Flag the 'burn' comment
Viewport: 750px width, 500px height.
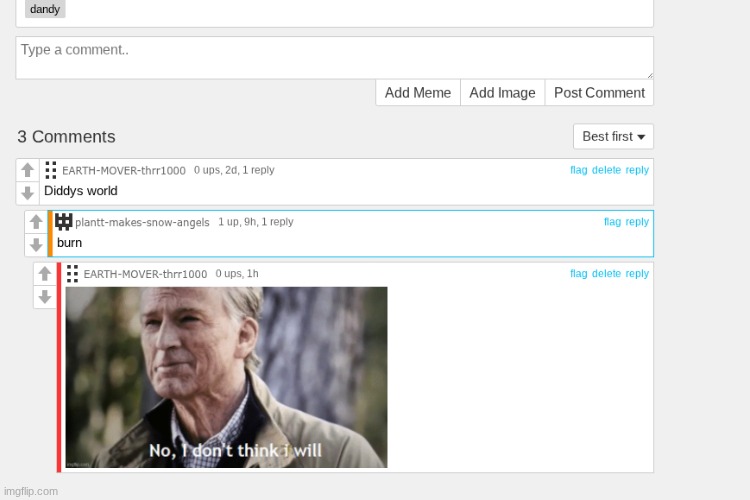point(612,222)
